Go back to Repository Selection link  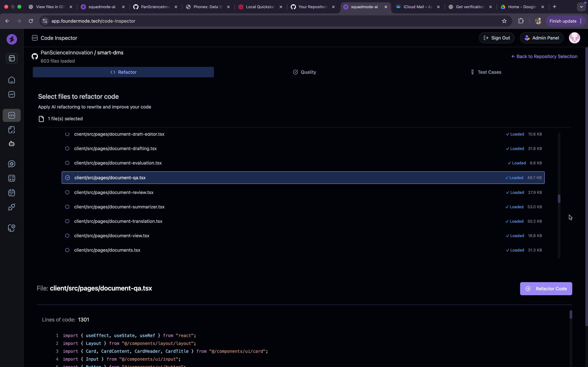544,56
